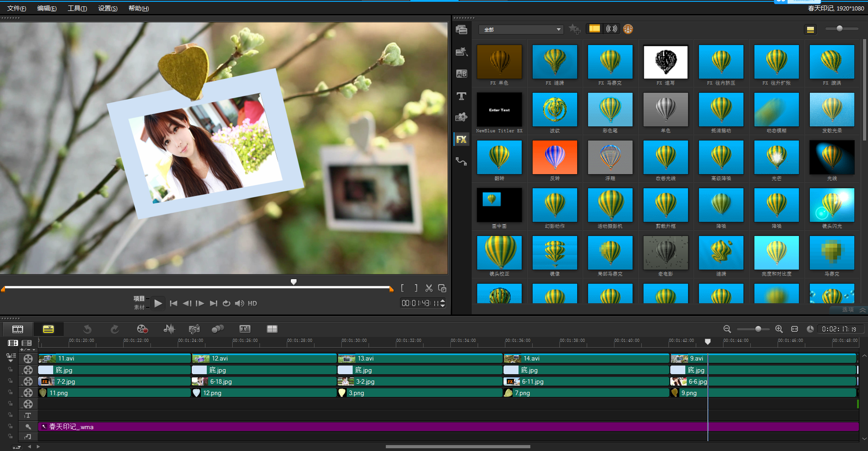Screen dimensions: 868x451
Task: Increase the preview timecode with up arrow
Action: pyautogui.click(x=443, y=301)
